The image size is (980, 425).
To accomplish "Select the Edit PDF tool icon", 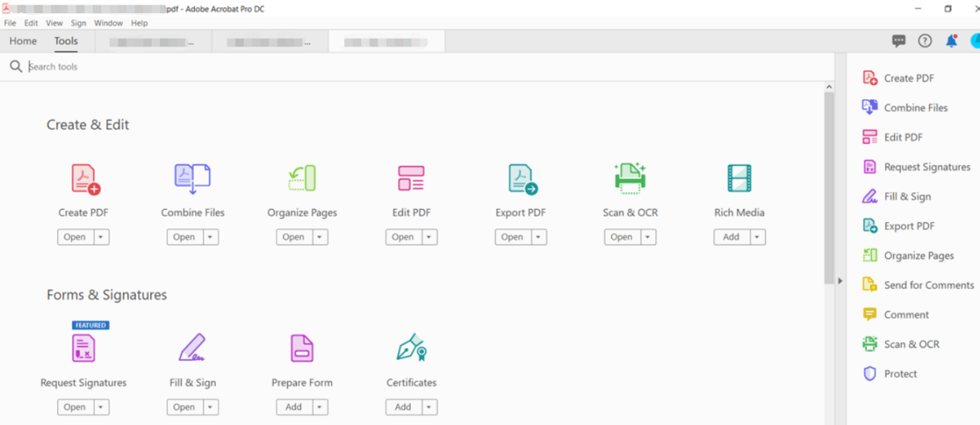I will point(411,178).
